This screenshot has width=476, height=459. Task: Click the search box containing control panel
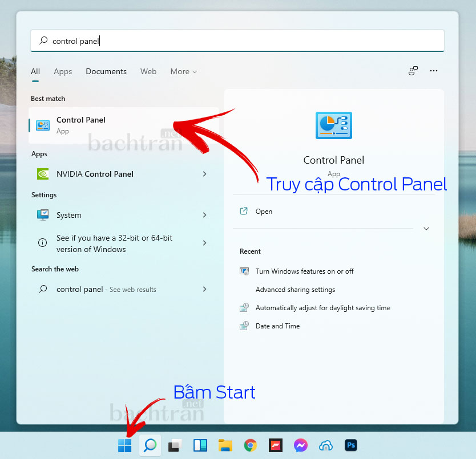point(237,40)
